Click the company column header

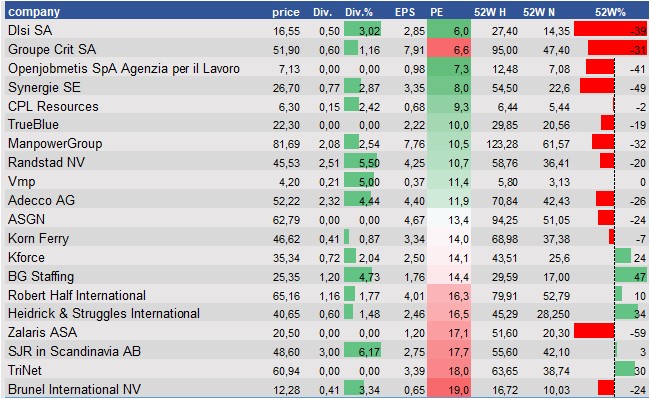point(34,12)
